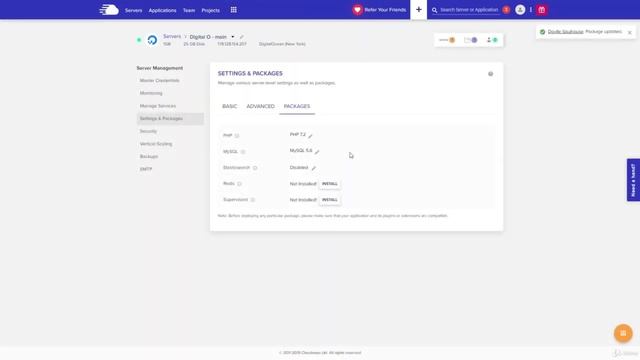
Task: Open Team in the top navigation
Action: coord(189,10)
